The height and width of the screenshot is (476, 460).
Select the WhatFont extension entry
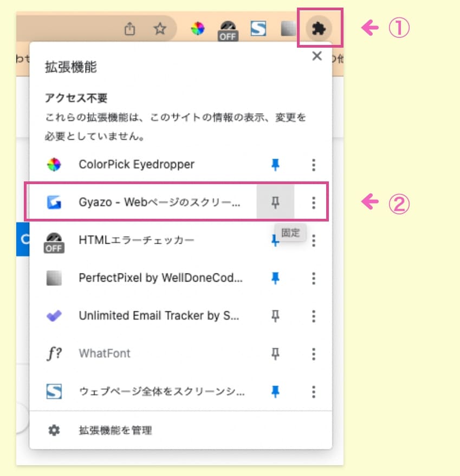pos(105,354)
